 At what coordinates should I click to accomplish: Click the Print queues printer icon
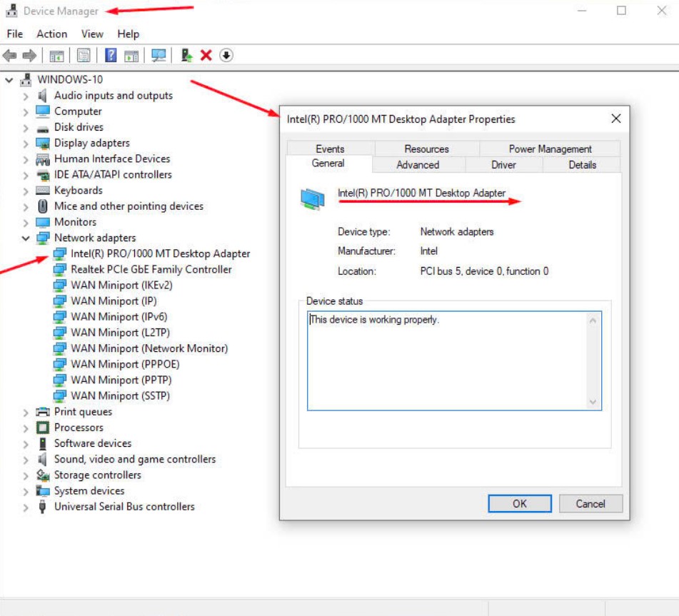click(x=42, y=412)
